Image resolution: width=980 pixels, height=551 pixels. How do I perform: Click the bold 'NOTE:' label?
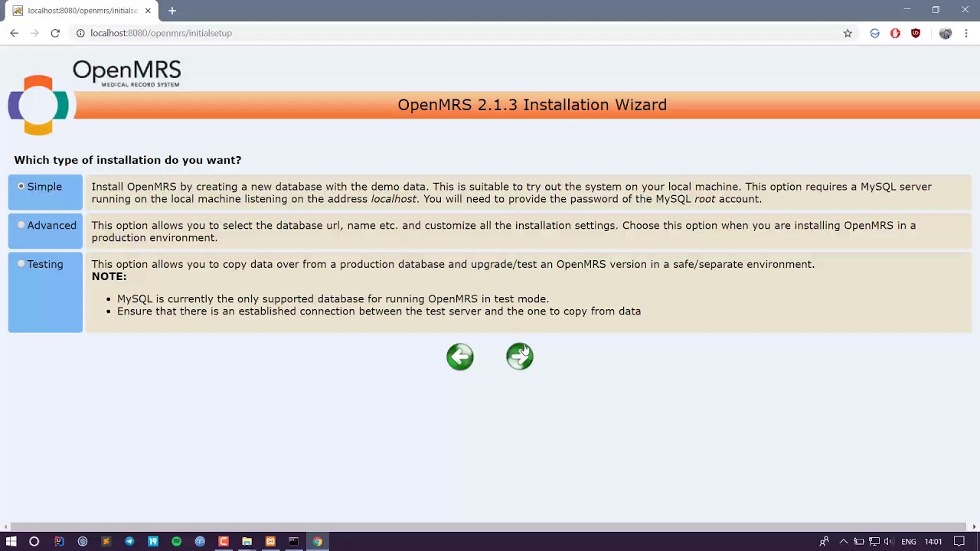click(109, 276)
